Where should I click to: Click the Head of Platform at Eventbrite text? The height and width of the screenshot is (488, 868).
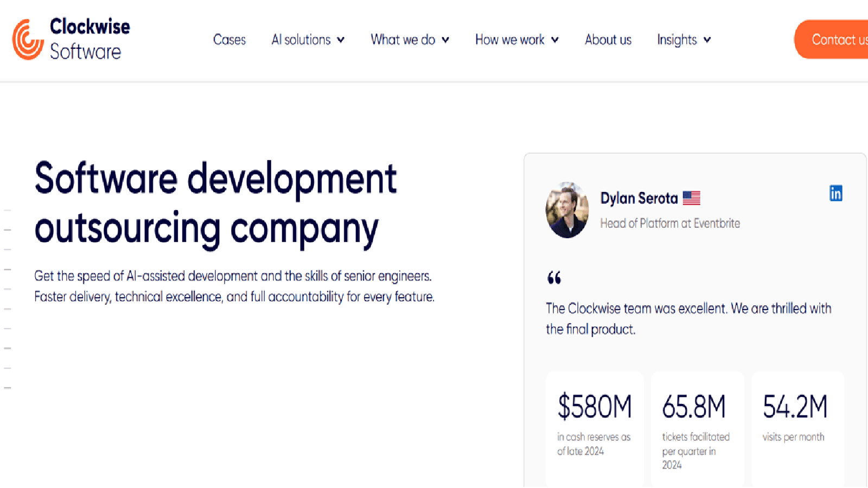tap(670, 223)
